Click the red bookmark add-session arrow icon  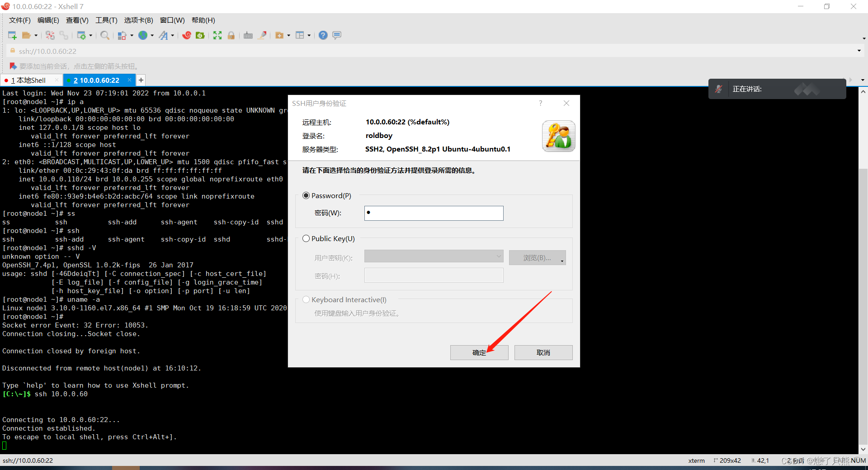pos(13,66)
